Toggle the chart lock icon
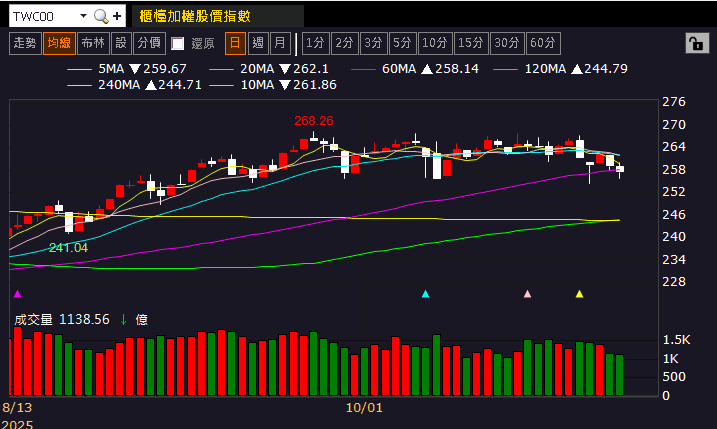The width and height of the screenshot is (717, 429). pos(697,43)
